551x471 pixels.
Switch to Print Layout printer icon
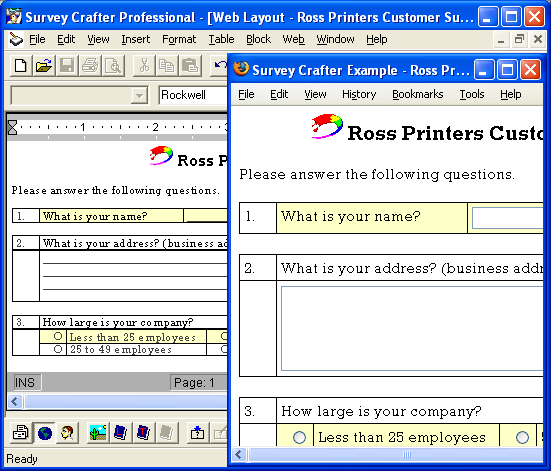[x=21, y=433]
